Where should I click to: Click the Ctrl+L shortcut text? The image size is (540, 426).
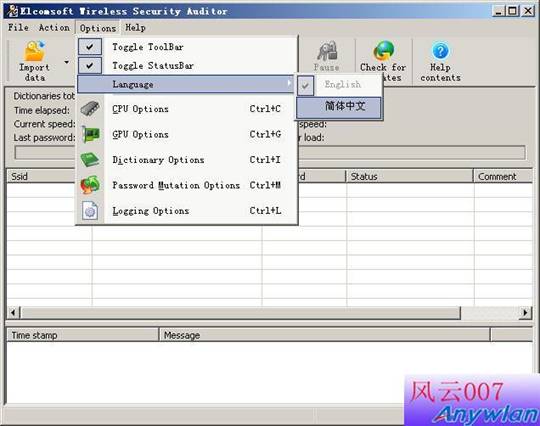(265, 211)
